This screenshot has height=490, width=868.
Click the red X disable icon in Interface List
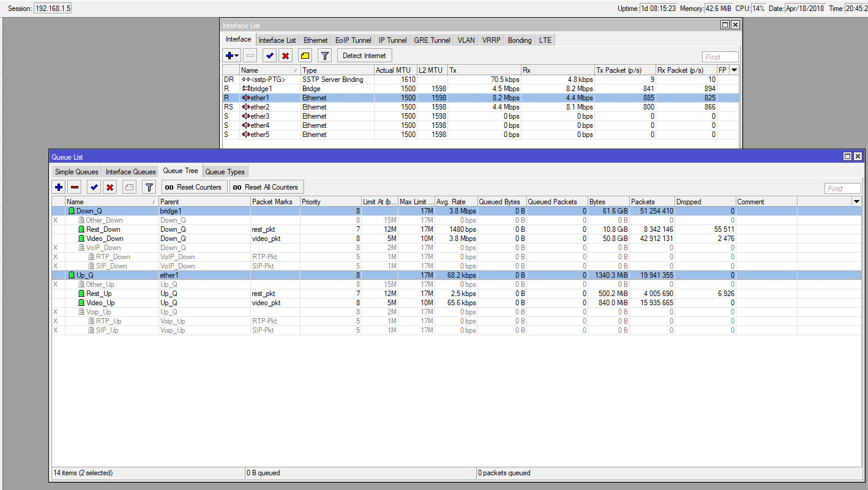tap(285, 56)
